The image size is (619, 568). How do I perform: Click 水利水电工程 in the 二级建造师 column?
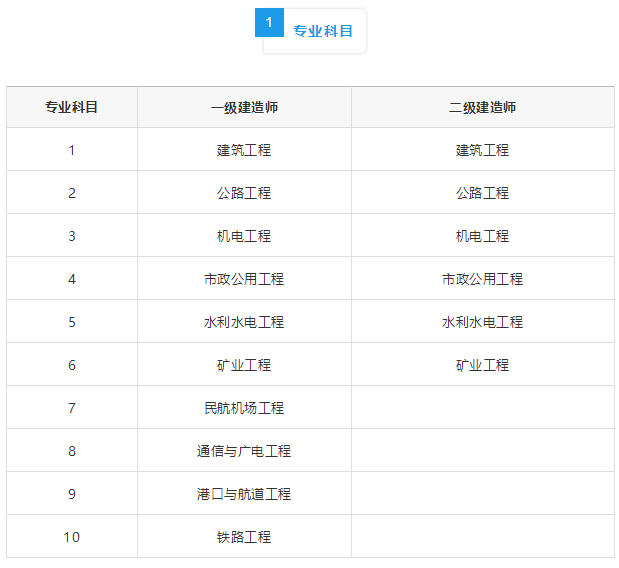[x=482, y=322]
